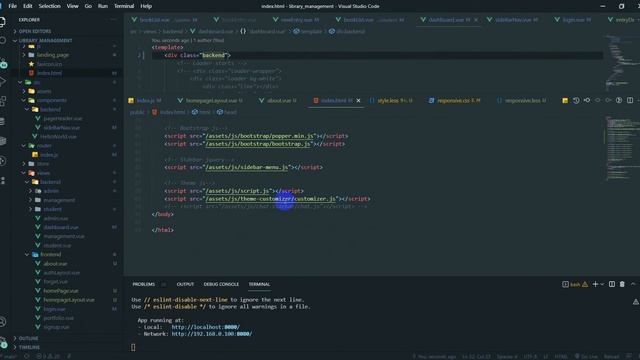Open the Run and Debug view
The image size is (640, 360).
click(x=2, y=82)
